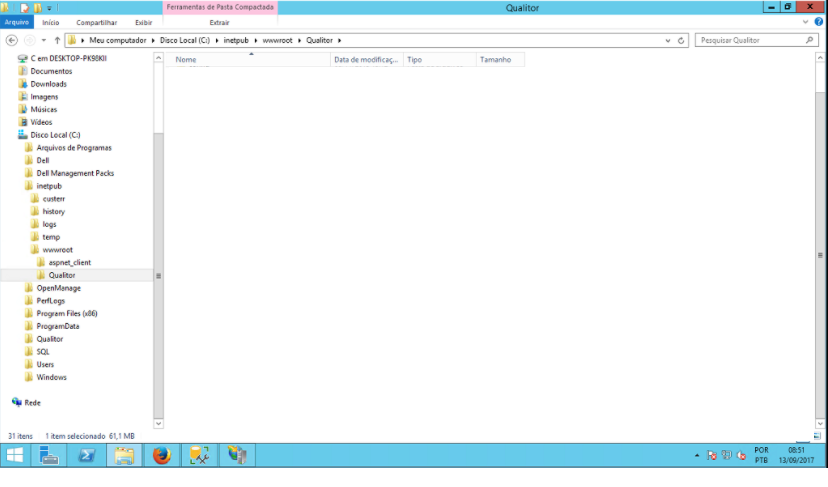828x487 pixels.
Task: Open Músicas in navigation pane
Action: tap(43, 109)
